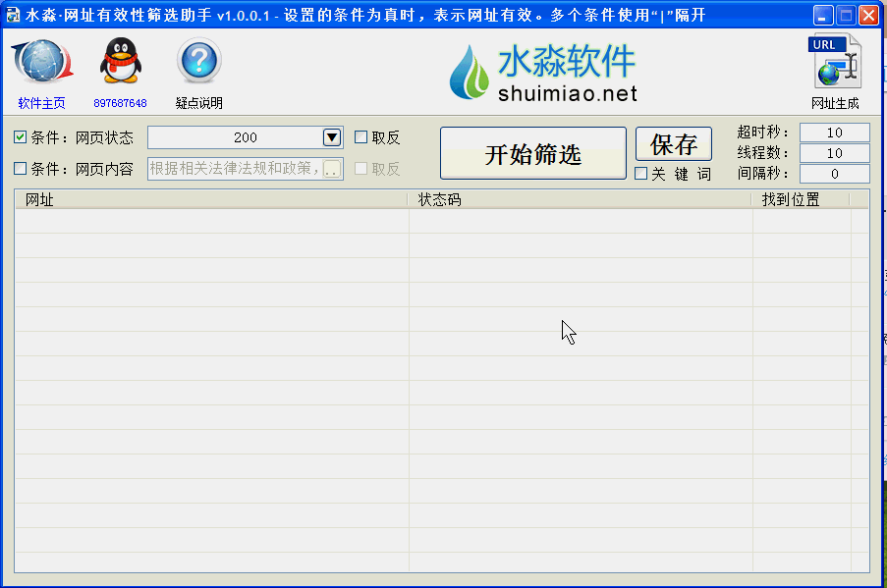Focus the 超时秒 input field
The height and width of the screenshot is (588, 887).
click(834, 133)
